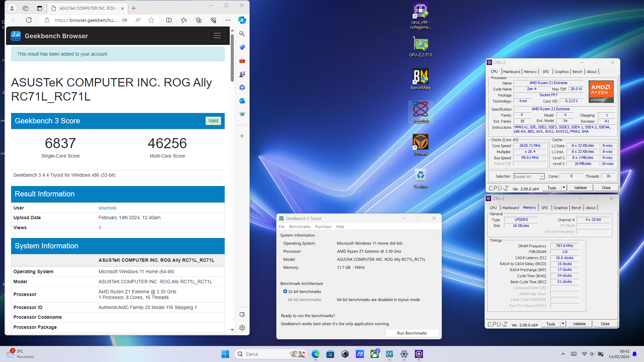Open Windows Start menu
Image resolution: width=644 pixels, height=362 pixels.
coord(225,354)
